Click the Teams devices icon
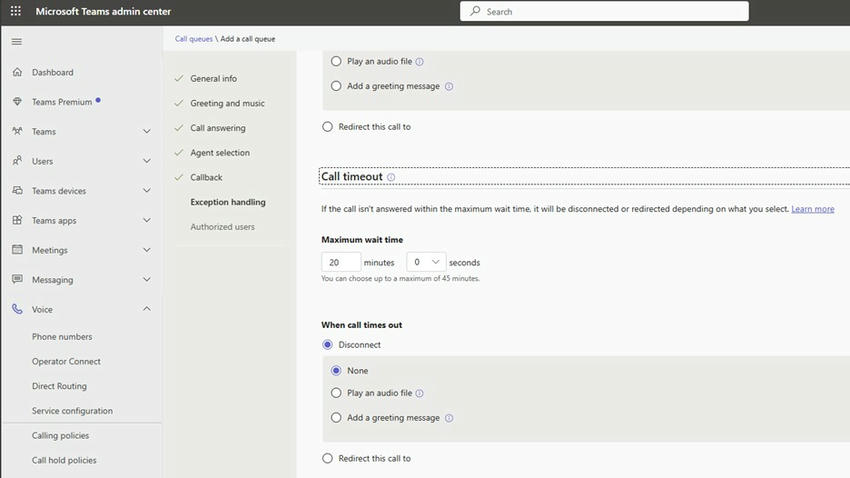The width and height of the screenshot is (850, 478). pyautogui.click(x=17, y=191)
